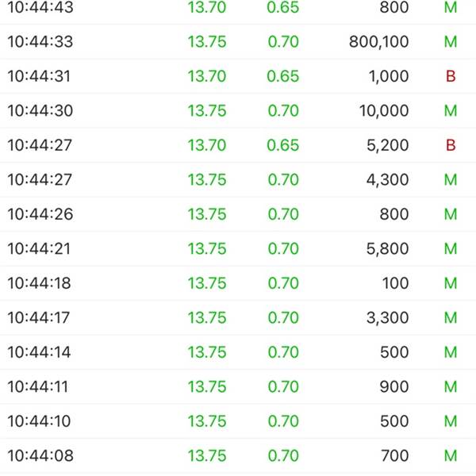Select the 10:44:10 timestamp
The image size is (476, 476).
(x=39, y=421)
